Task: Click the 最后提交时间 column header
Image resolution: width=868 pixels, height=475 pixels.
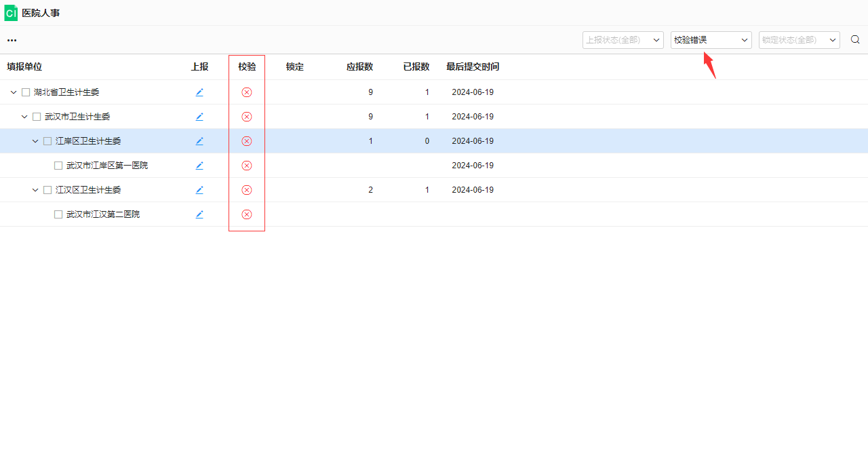Action: 472,66
